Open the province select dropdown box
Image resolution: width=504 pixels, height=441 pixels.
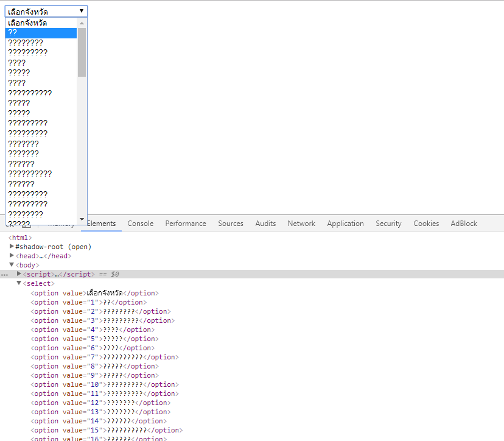tap(46, 12)
